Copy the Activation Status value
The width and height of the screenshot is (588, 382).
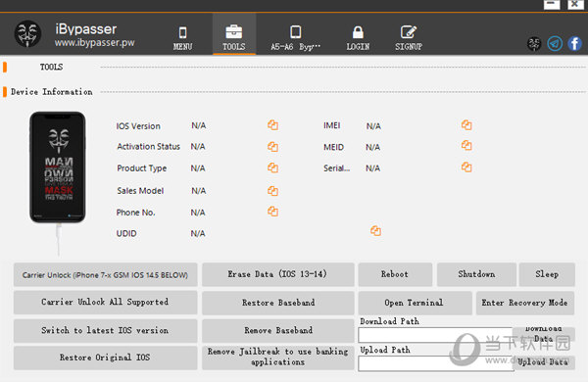point(272,147)
